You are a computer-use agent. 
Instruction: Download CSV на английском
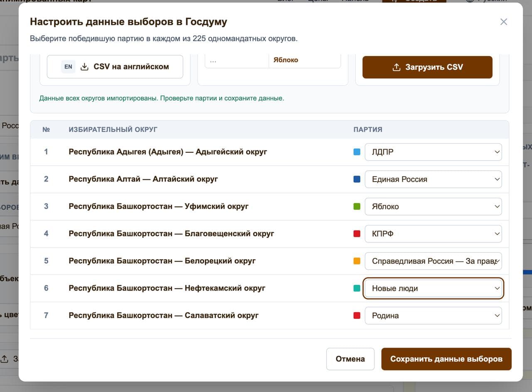[115, 66]
